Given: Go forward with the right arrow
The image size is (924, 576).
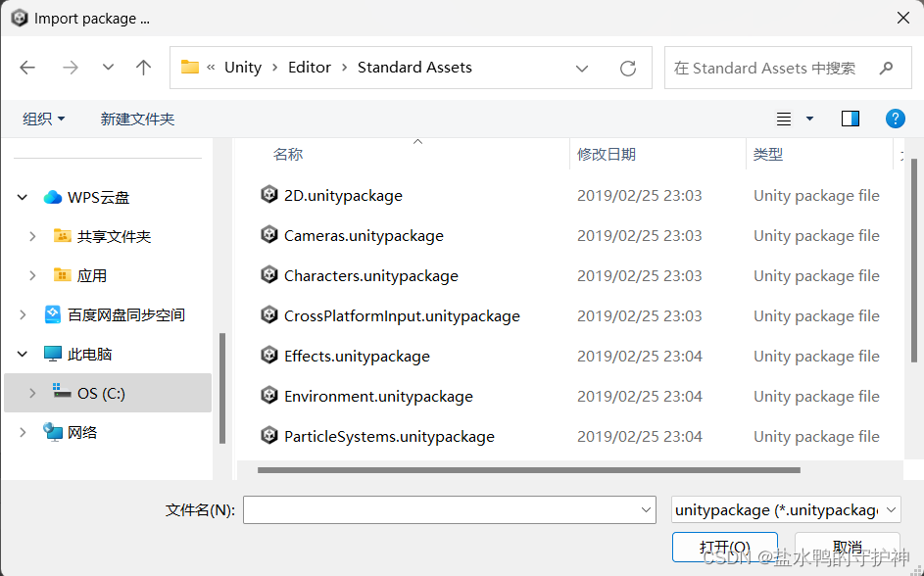Looking at the screenshot, I should click(71, 68).
